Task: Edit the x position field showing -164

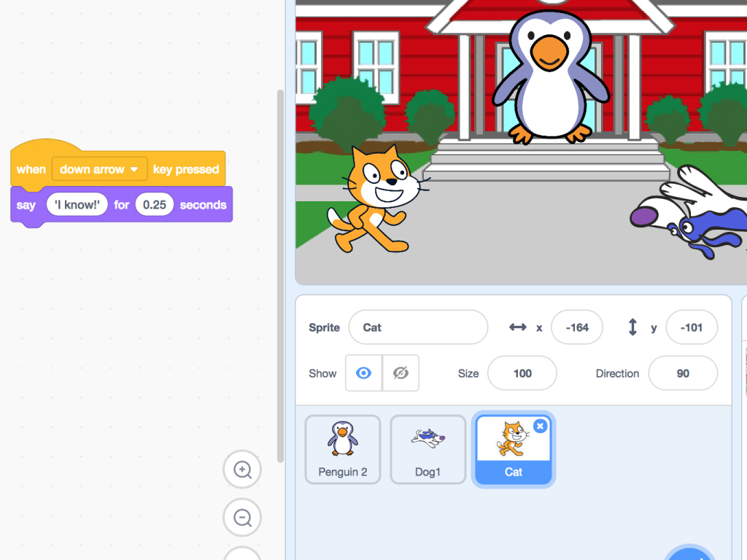Action: point(577,327)
